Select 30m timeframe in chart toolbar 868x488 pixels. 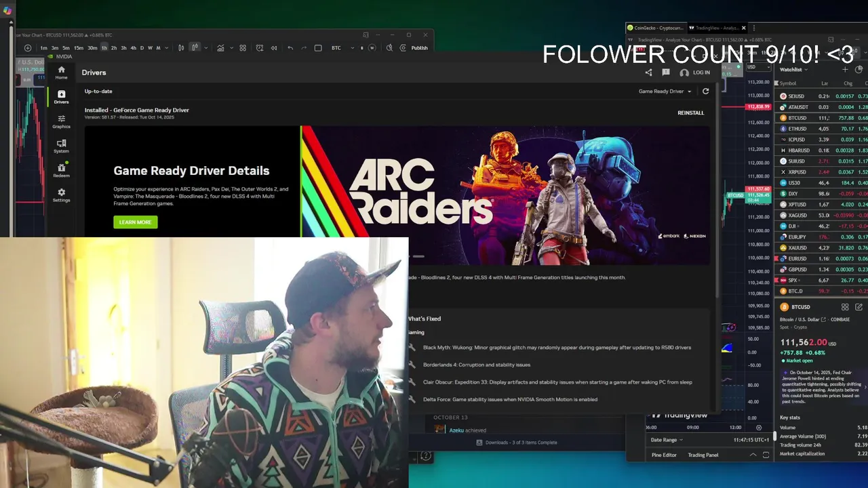click(92, 48)
